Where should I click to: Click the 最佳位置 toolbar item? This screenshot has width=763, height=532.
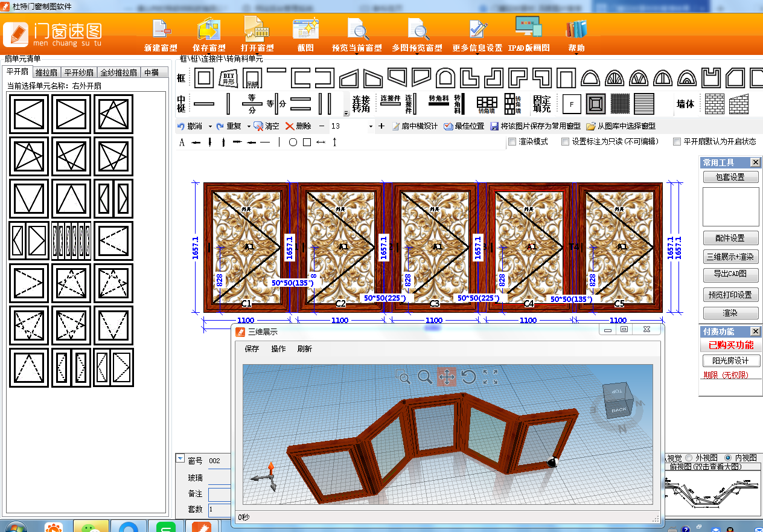(464, 126)
